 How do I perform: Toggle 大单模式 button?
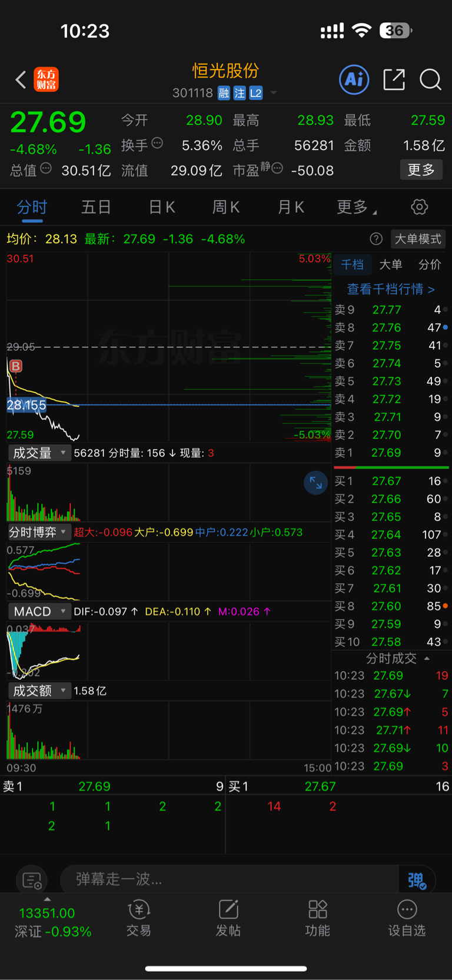(418, 239)
